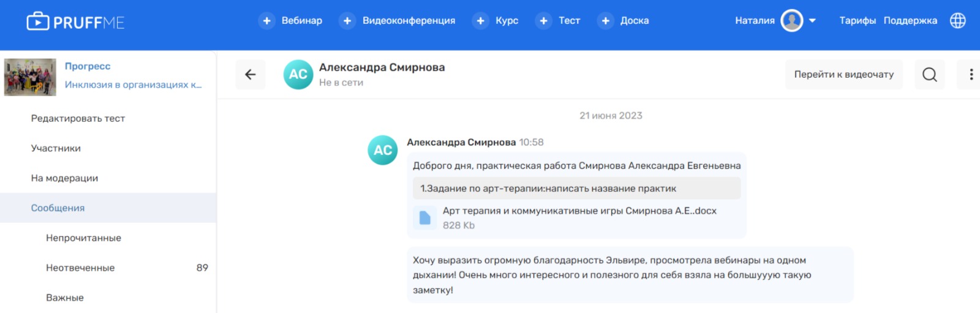Click the 10:58 message timestamp

tap(531, 143)
